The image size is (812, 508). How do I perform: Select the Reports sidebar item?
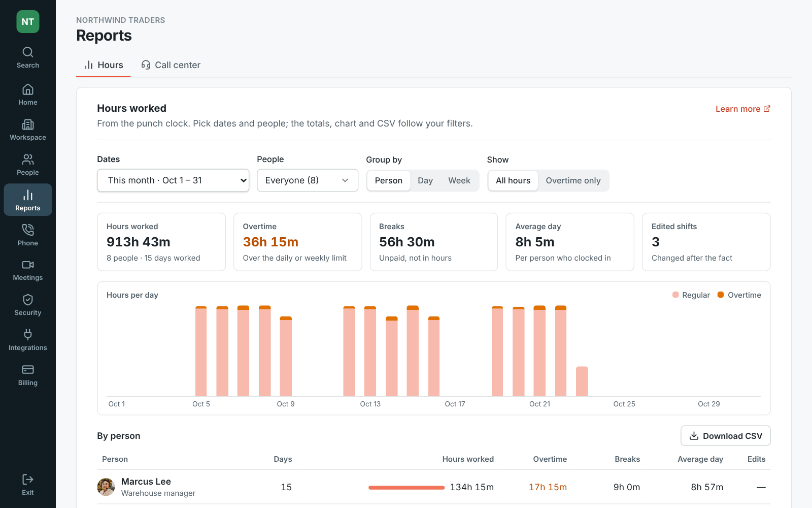pyautogui.click(x=28, y=200)
